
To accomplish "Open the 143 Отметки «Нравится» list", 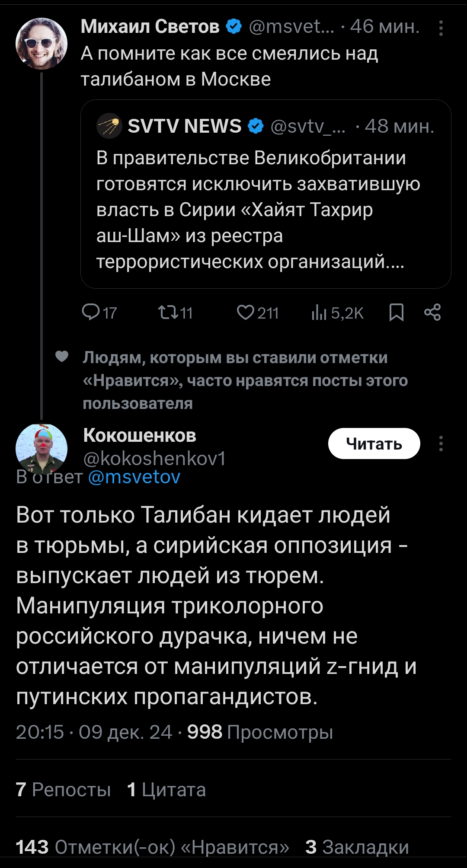I will pyautogui.click(x=152, y=847).
